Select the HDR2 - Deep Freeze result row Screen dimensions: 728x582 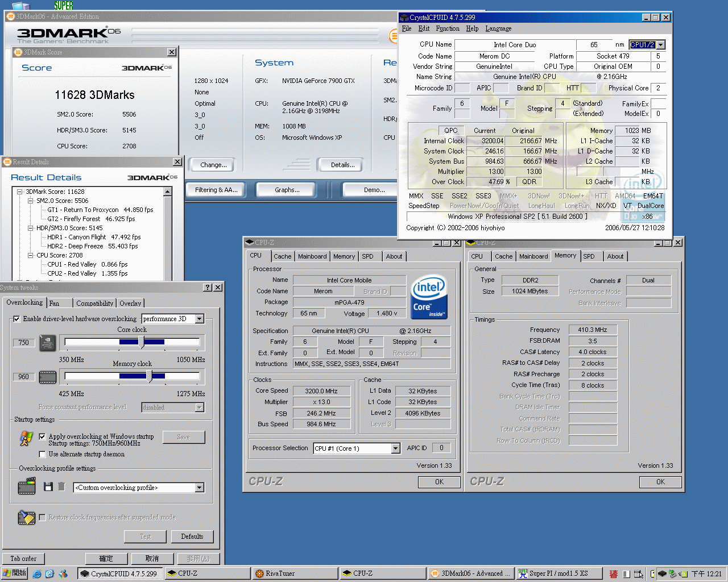tap(92, 246)
